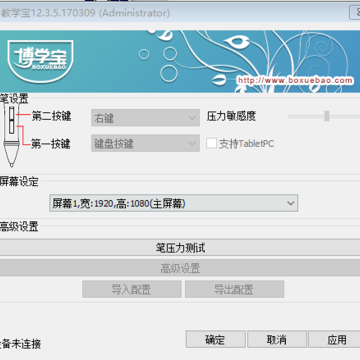Open the http://www.boxuebao.com link
The image size is (360, 360).
click(295, 80)
